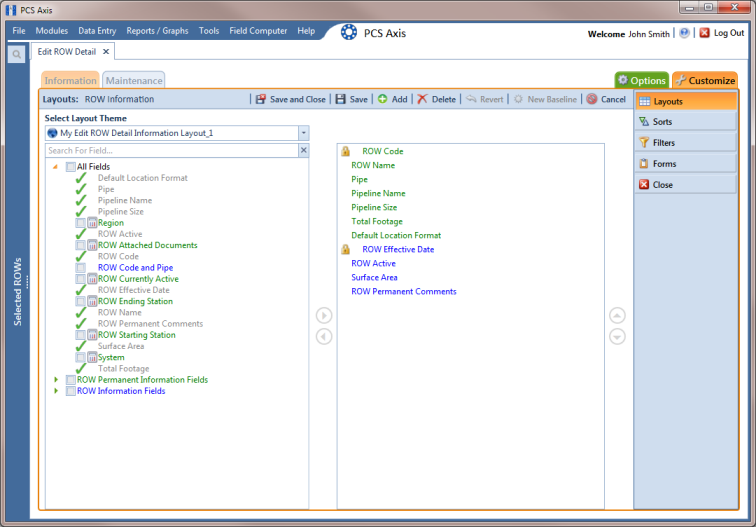Open the search magnifier in sidebar
The height and width of the screenshot is (527, 756).
pos(16,54)
